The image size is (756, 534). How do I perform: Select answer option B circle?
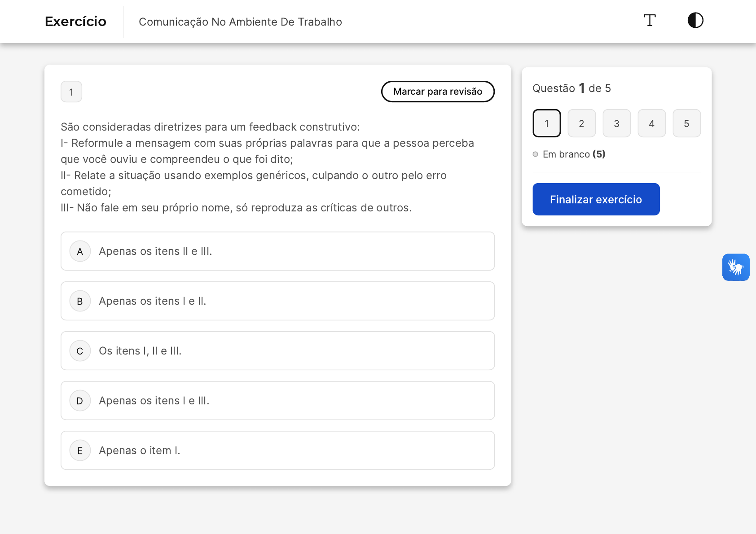tap(80, 301)
